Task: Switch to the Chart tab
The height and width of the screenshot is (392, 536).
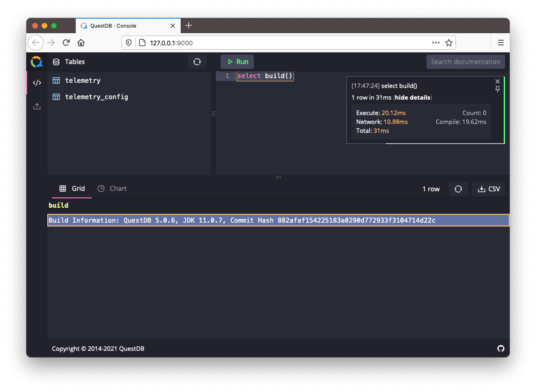Action: coord(112,189)
